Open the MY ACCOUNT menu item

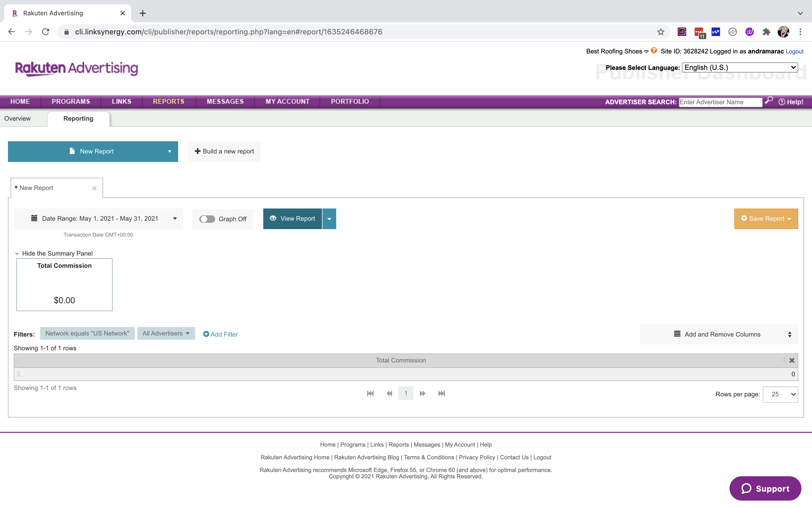[x=288, y=101]
